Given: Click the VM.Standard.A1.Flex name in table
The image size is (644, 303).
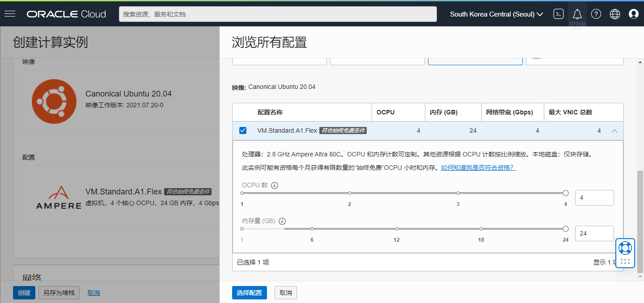Looking at the screenshot, I should click(287, 130).
